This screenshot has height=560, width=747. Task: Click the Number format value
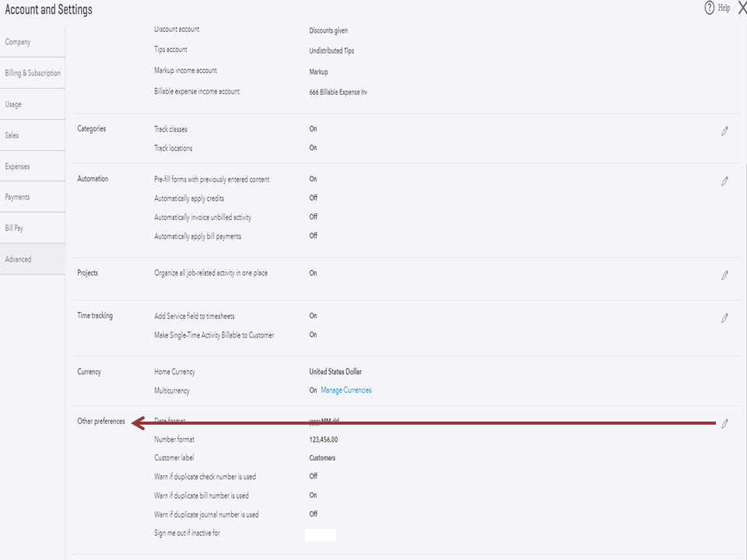coord(323,439)
